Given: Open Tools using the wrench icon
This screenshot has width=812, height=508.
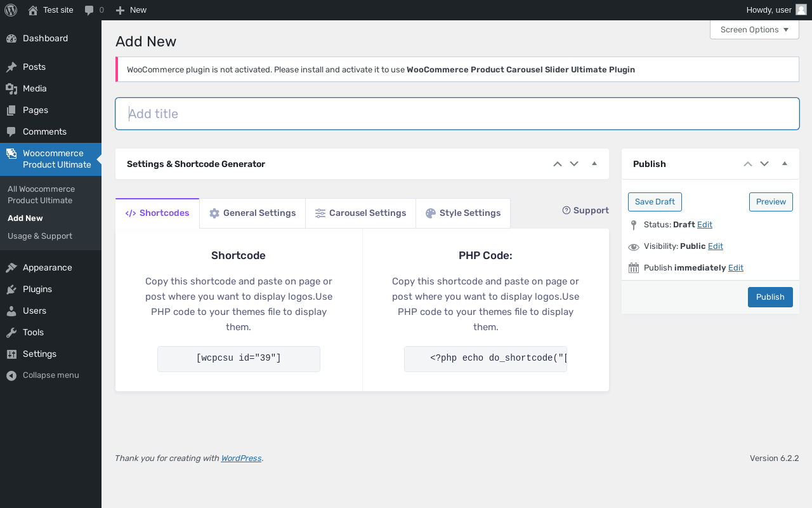Looking at the screenshot, I should pyautogui.click(x=11, y=333).
